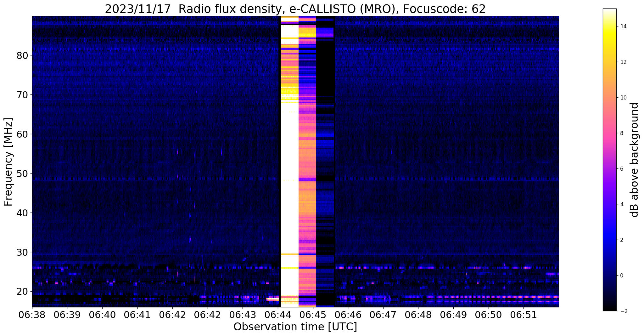Click the saturated white burst column in spectrogram
This screenshot has height=336, width=644.
point(289,162)
